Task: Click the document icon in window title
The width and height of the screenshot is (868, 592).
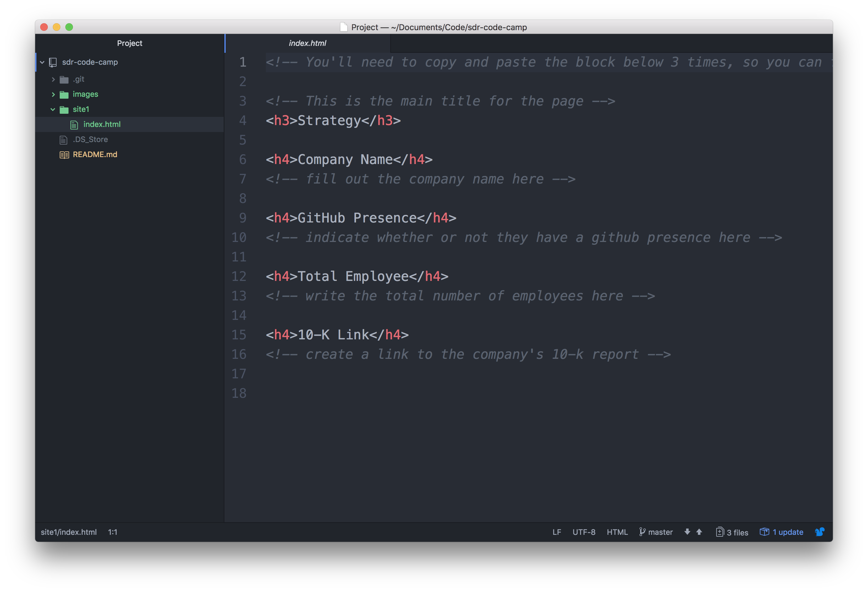Action: pos(343,27)
